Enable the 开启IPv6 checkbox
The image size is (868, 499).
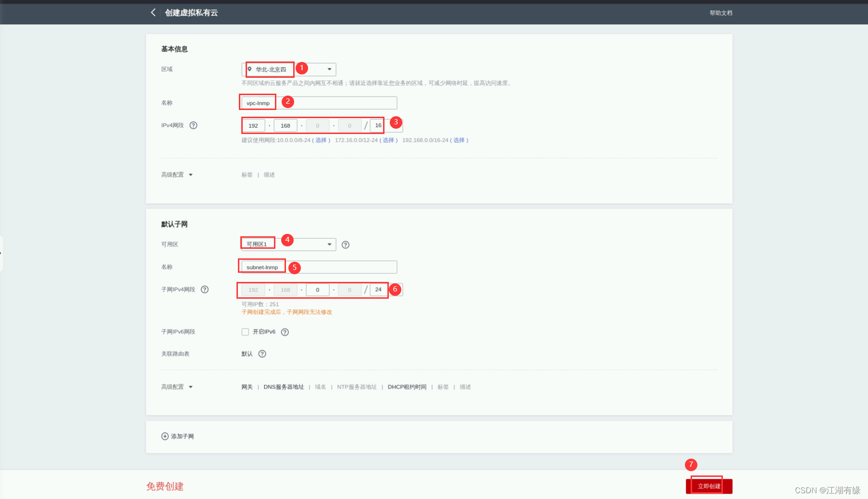click(245, 331)
